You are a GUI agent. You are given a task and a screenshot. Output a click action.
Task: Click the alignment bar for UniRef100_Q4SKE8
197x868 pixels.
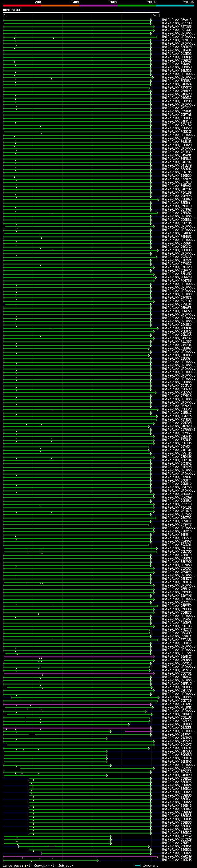78,728
